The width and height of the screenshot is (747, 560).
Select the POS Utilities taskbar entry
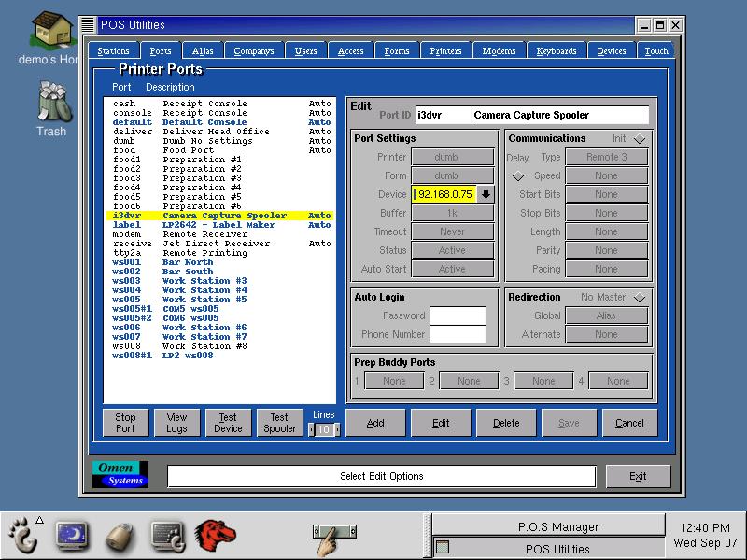point(548,549)
